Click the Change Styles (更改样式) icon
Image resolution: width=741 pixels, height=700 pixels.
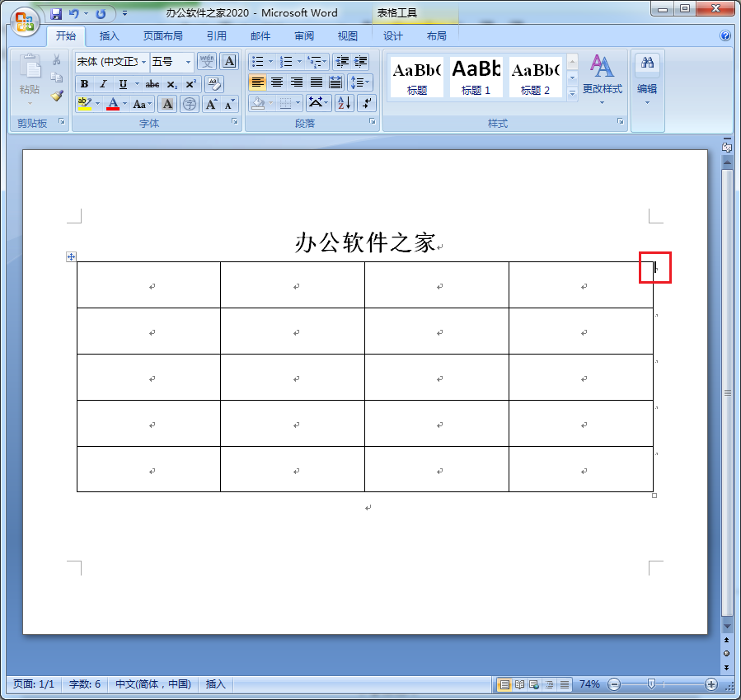coord(602,66)
